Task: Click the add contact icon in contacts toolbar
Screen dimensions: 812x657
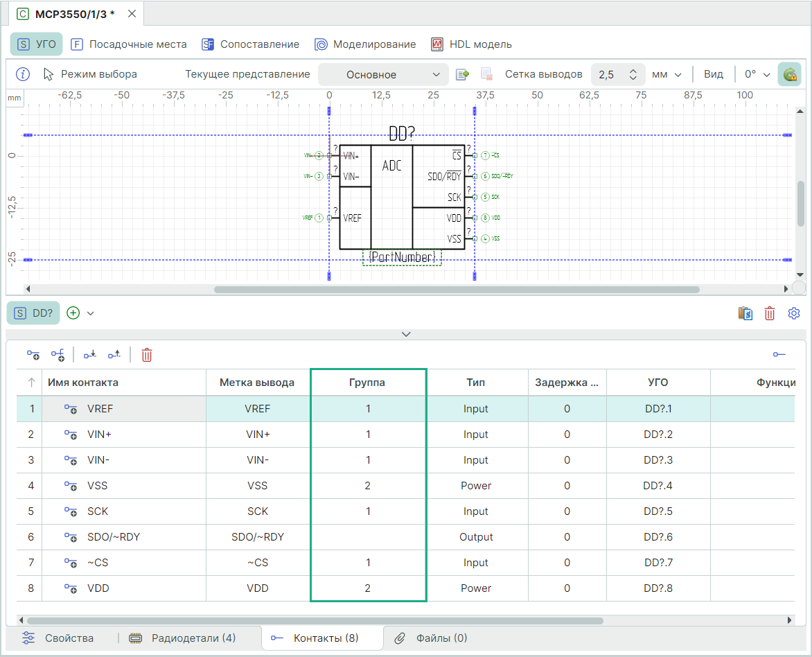Action: [x=33, y=356]
